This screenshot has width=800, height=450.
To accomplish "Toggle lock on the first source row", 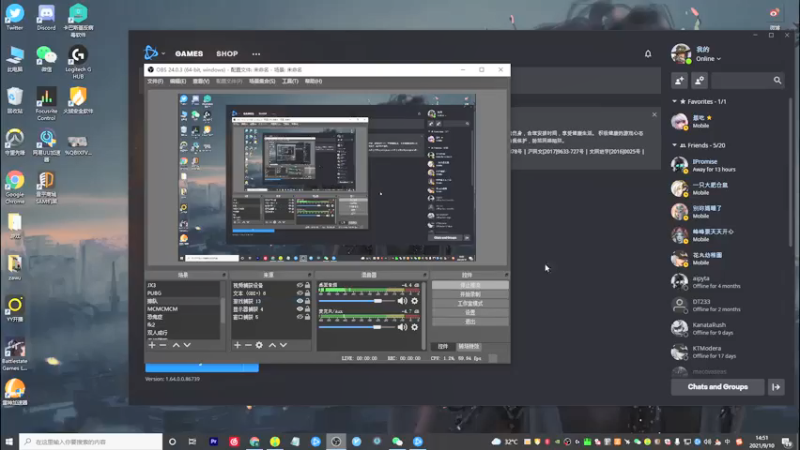I will pyautogui.click(x=307, y=285).
